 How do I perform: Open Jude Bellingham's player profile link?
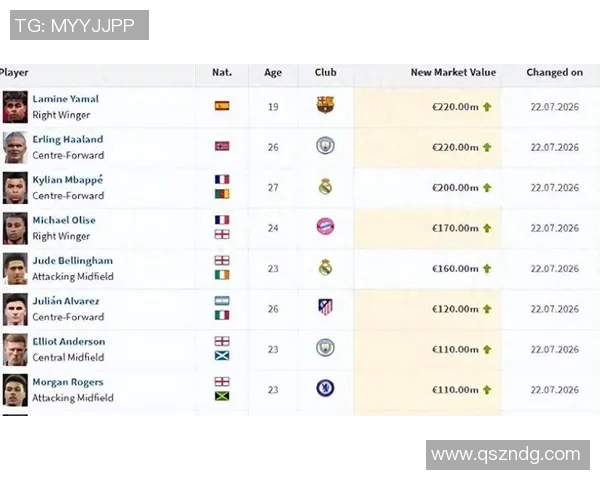tap(73, 261)
